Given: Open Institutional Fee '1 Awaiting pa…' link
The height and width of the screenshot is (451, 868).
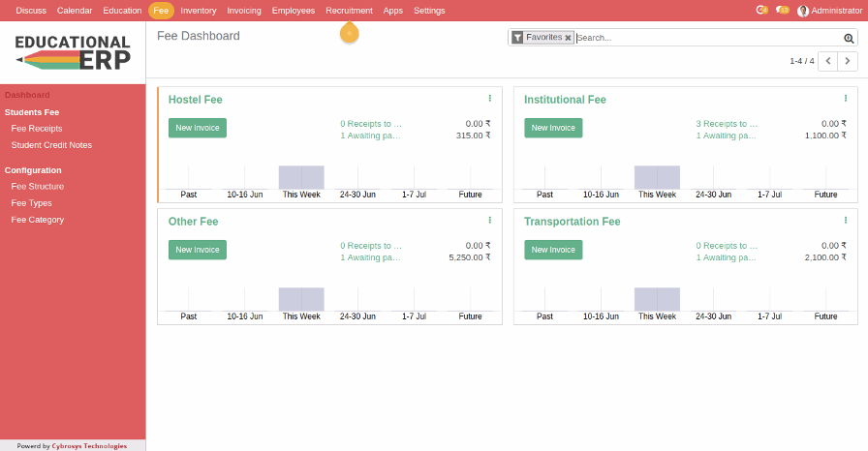Looking at the screenshot, I should coord(727,135).
